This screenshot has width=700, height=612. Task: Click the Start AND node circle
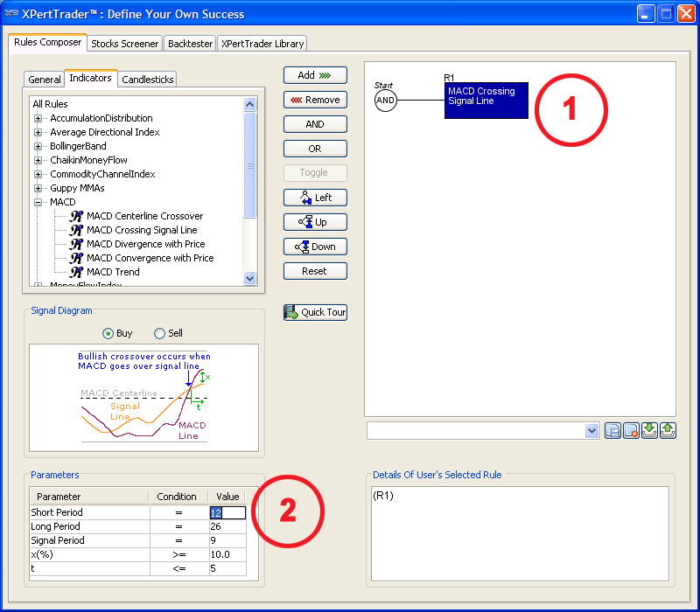[386, 101]
